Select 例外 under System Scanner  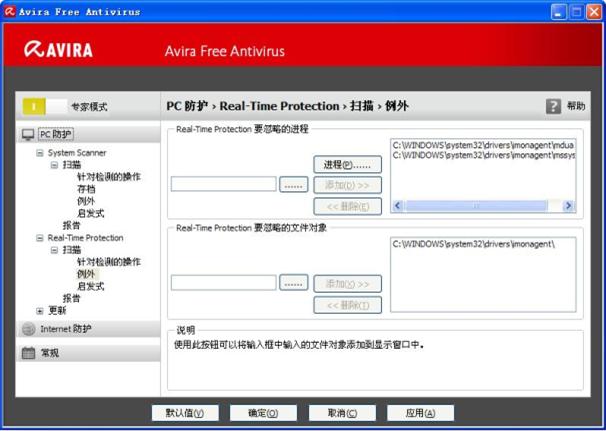[x=86, y=201]
